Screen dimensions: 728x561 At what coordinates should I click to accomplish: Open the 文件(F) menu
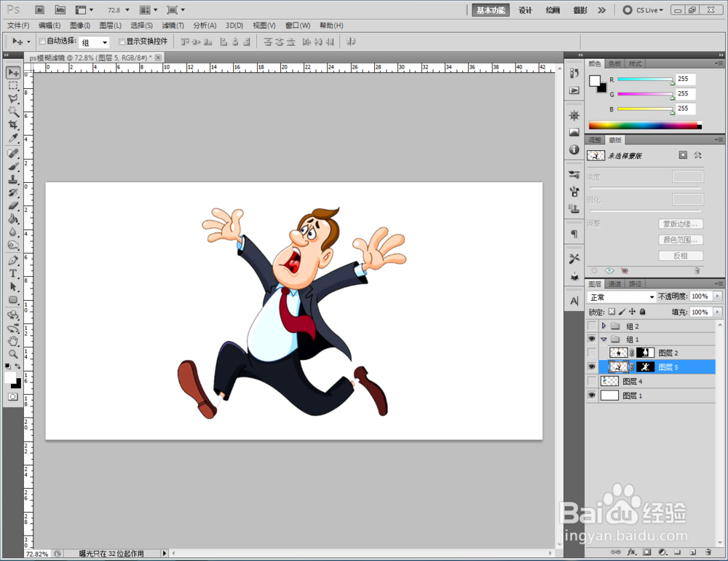pyautogui.click(x=18, y=25)
